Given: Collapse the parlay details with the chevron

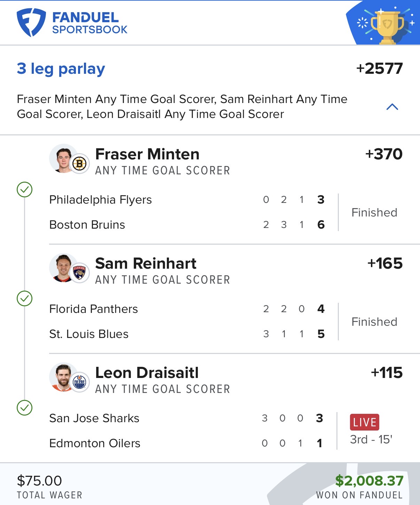Looking at the screenshot, I should pyautogui.click(x=392, y=107).
